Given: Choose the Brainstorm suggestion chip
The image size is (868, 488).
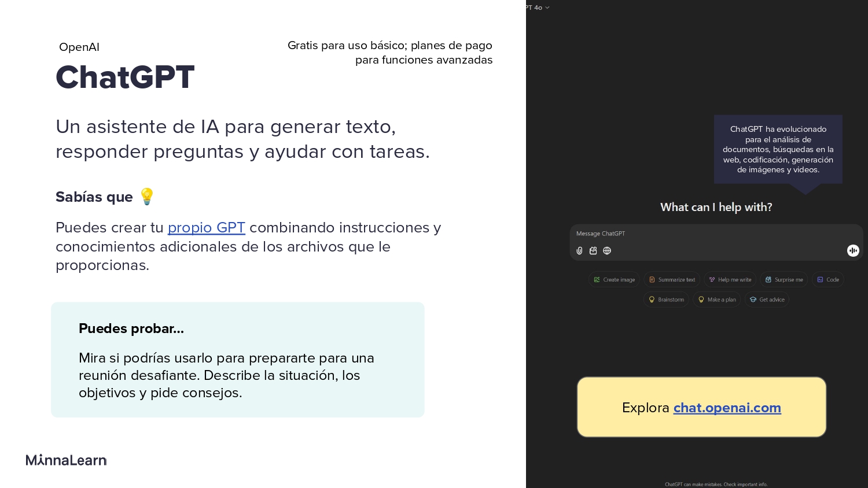Looking at the screenshot, I should (666, 300).
